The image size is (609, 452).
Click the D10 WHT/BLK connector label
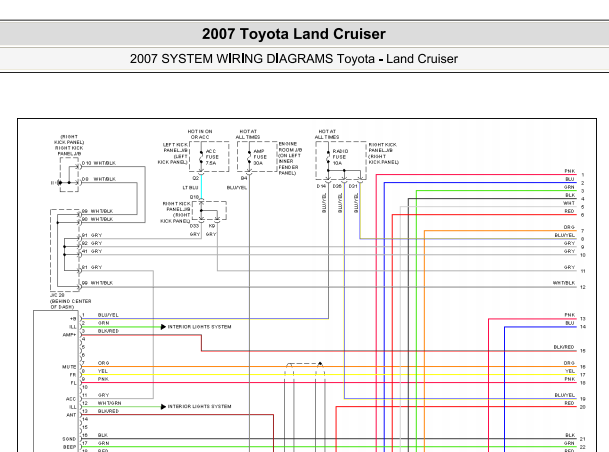99,163
